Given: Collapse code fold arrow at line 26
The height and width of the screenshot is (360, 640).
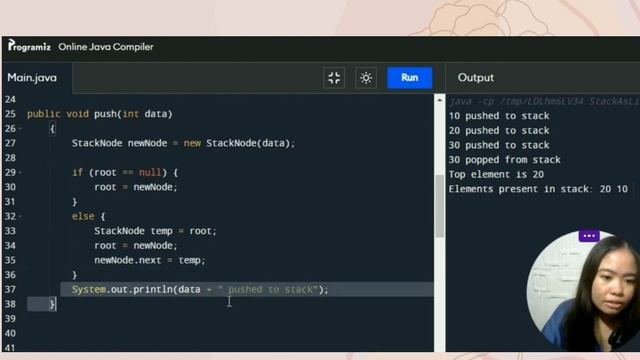Looking at the screenshot, I should (20, 129).
